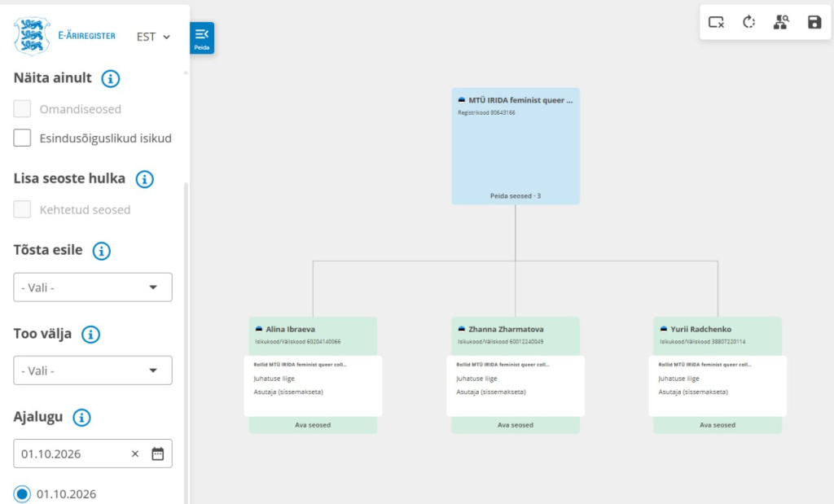This screenshot has width=834, height=504.
Task: Reset the diagram with the refresh icon
Action: (749, 22)
